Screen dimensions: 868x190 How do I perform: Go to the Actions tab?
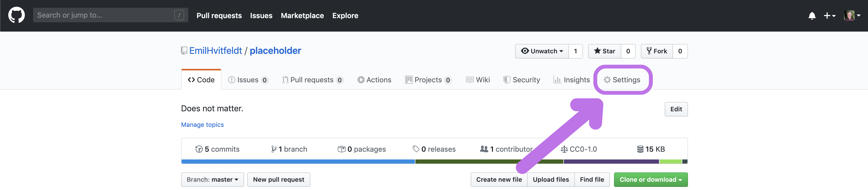[x=374, y=80]
